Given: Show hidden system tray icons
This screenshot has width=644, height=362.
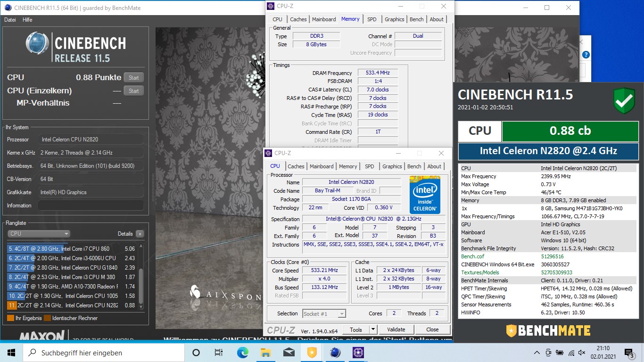Looking at the screenshot, I should (x=537, y=353).
